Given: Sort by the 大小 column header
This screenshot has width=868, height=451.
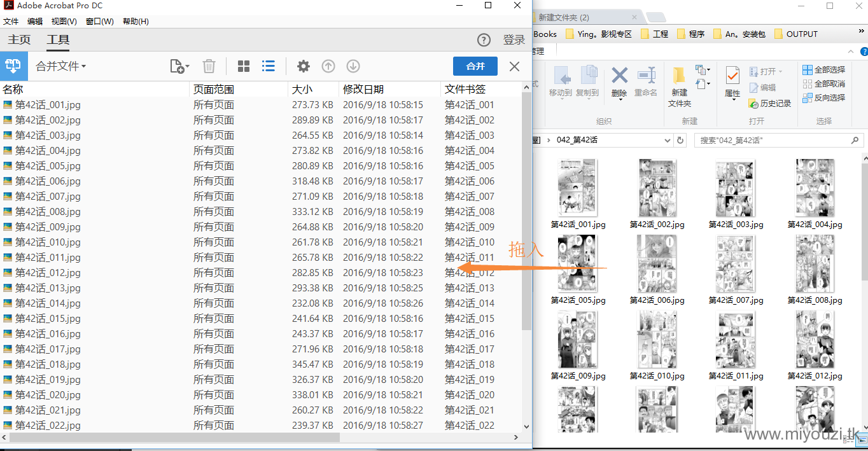Looking at the screenshot, I should 314,89.
